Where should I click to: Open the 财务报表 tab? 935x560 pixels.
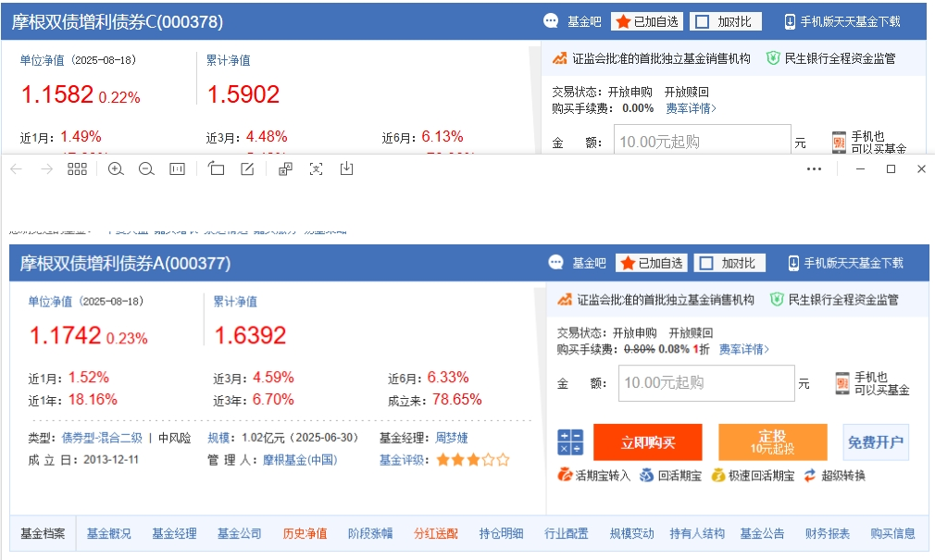(x=827, y=533)
